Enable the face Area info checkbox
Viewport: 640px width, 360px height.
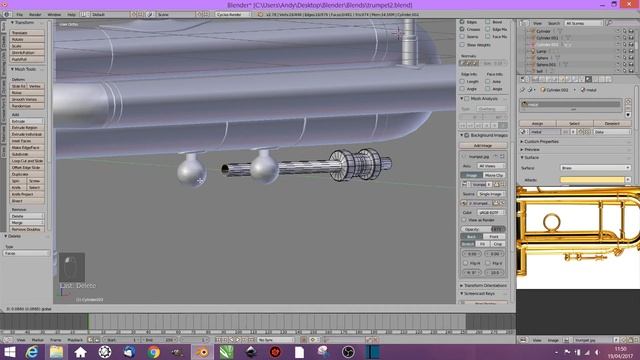[488, 81]
